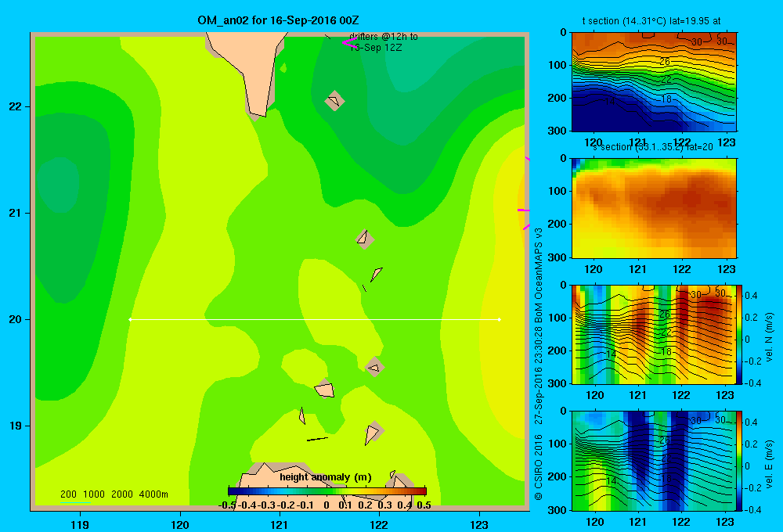This screenshot has height=532, width=783.
Task: Click the height anomaly color bar
Action: click(x=327, y=491)
